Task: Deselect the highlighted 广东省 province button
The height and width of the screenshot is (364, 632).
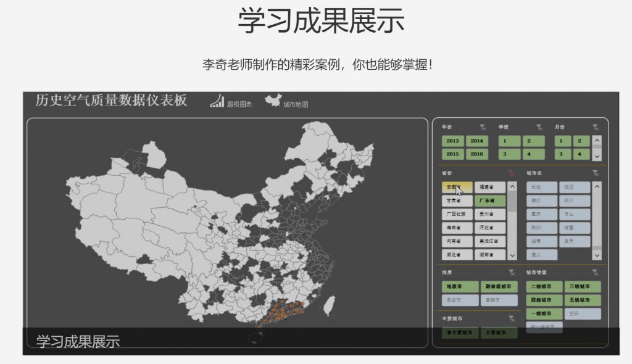Action: tap(490, 201)
